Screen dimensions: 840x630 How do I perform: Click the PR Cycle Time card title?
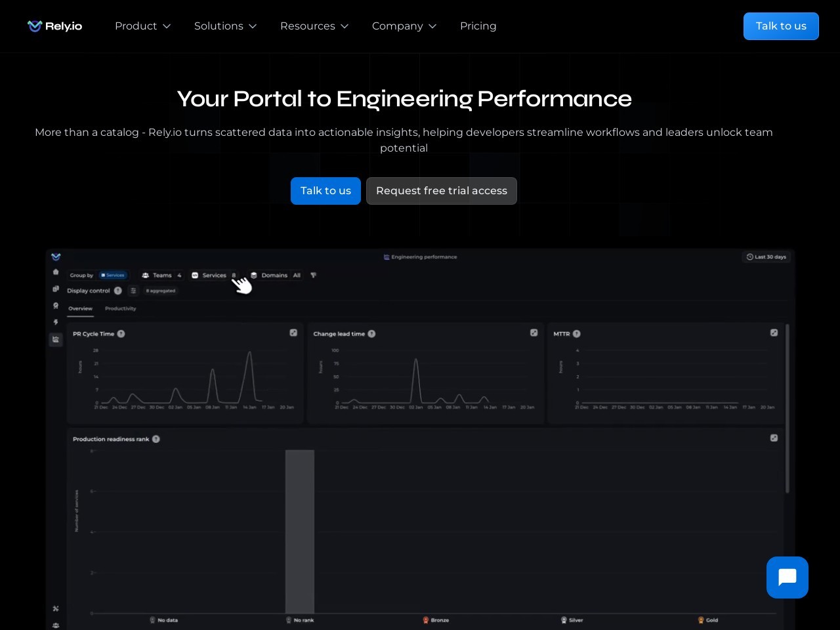(x=93, y=334)
